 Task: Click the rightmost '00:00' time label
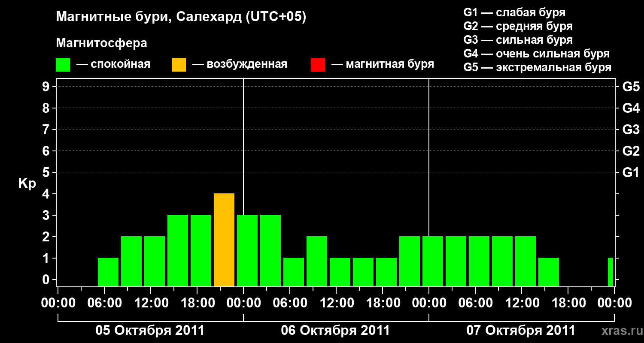pos(614,303)
